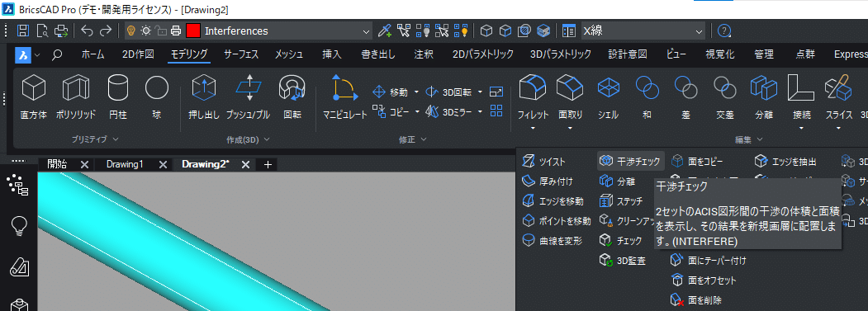Close the 開始 document tab

tap(84, 164)
